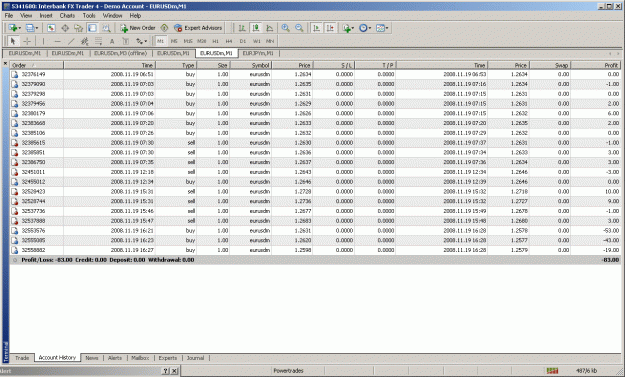
Task: Toggle the Data Window icon
Action: tap(65, 28)
